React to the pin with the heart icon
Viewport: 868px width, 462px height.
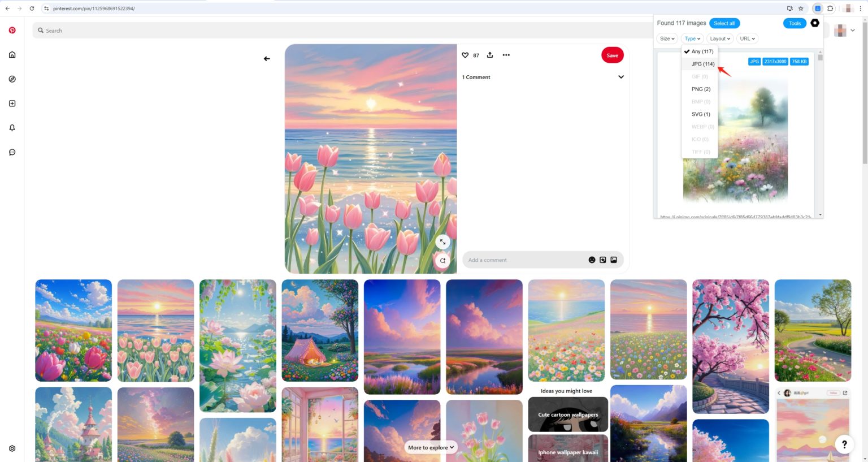click(465, 55)
